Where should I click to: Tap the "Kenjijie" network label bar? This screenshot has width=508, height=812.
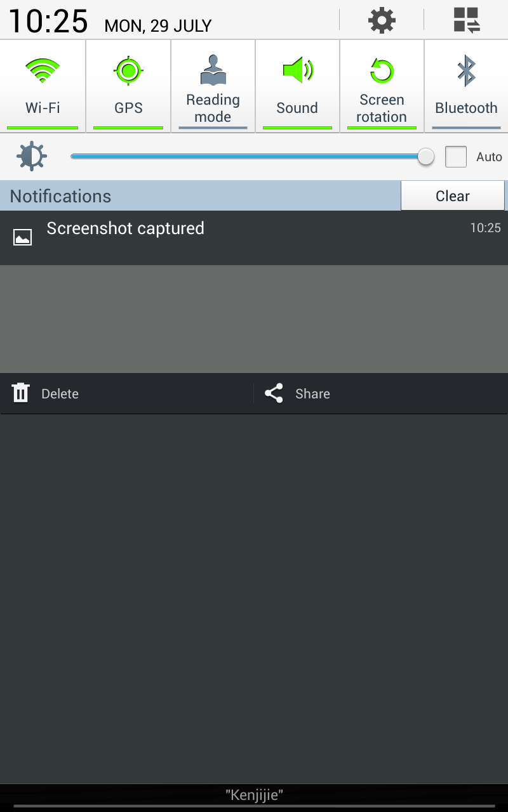254,794
